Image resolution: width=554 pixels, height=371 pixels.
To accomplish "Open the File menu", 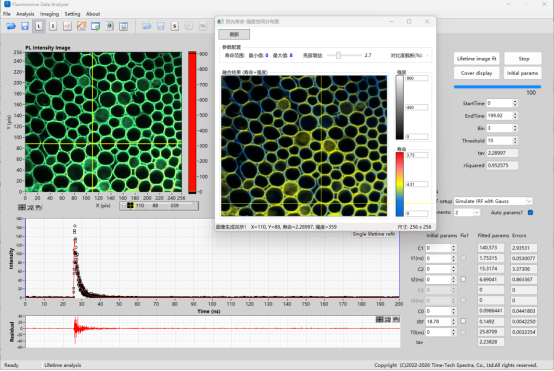I will pos(7,14).
